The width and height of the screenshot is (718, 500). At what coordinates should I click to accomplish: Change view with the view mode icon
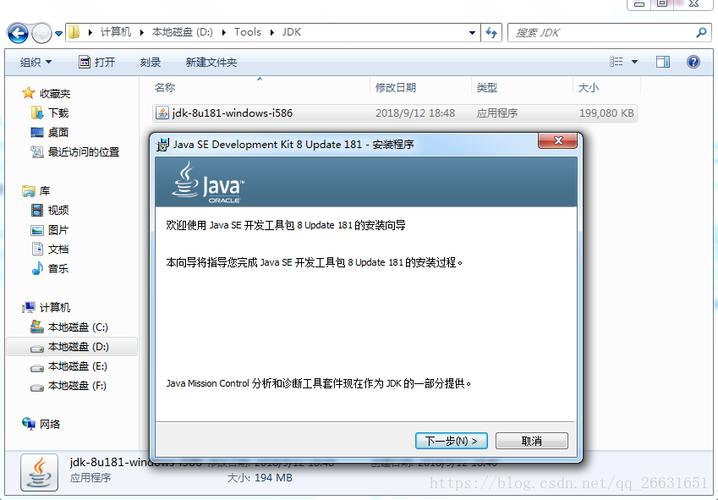616,61
